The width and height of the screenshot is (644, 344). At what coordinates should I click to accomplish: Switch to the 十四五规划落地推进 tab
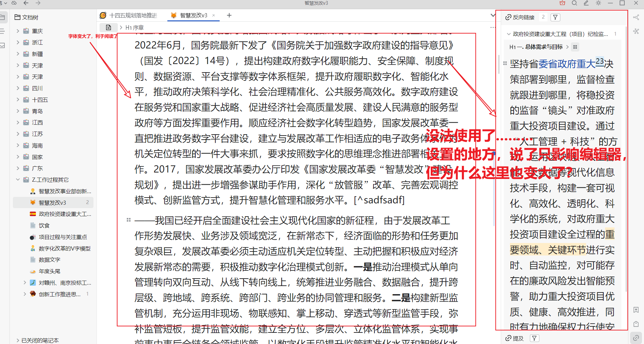point(129,15)
